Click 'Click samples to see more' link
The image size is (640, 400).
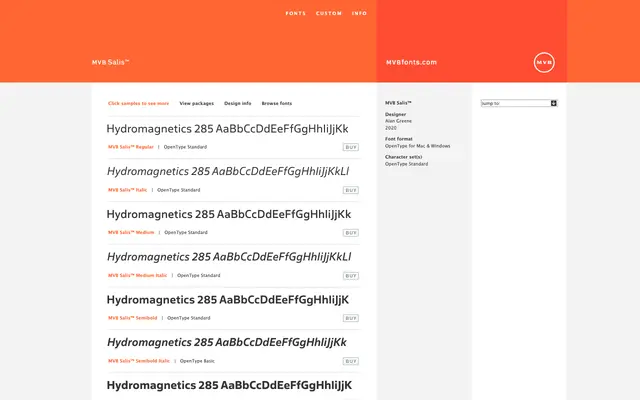click(x=138, y=103)
